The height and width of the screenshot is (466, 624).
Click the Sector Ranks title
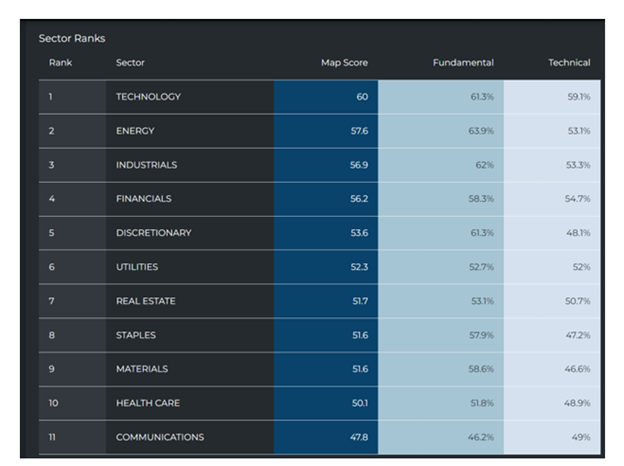[72, 38]
